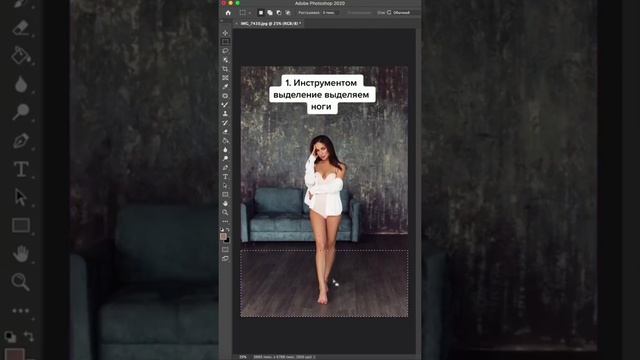
Task: Select the Quick Selection tool
Action: point(225,60)
